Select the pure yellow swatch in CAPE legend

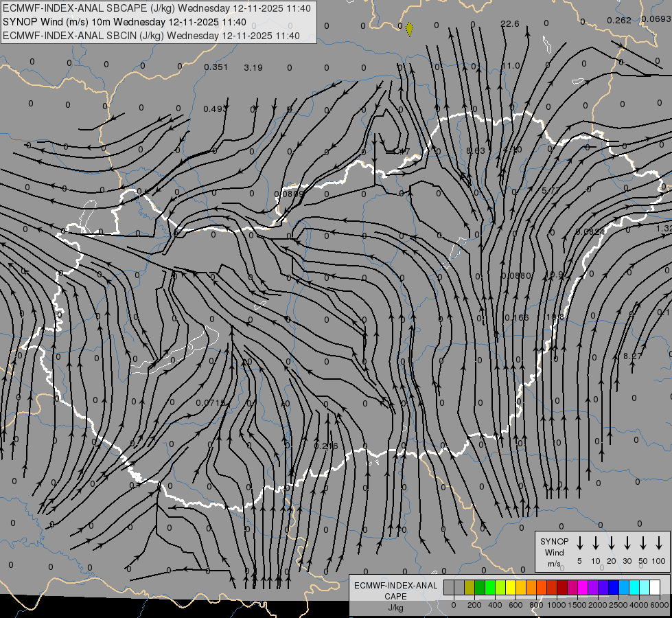point(511,587)
